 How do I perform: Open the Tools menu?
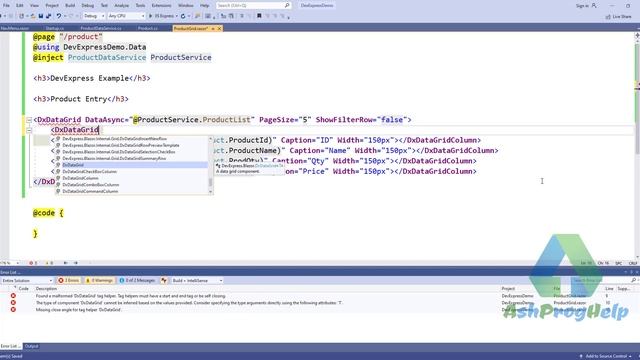140,6
